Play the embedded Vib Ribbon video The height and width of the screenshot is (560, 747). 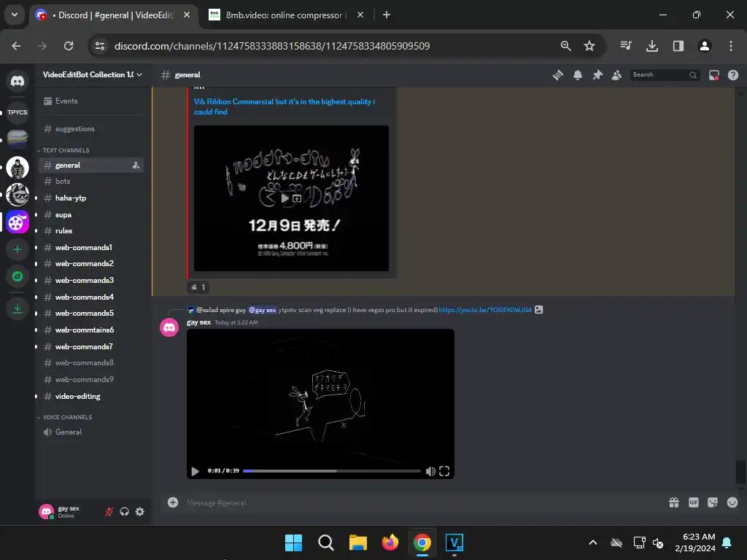click(x=285, y=198)
